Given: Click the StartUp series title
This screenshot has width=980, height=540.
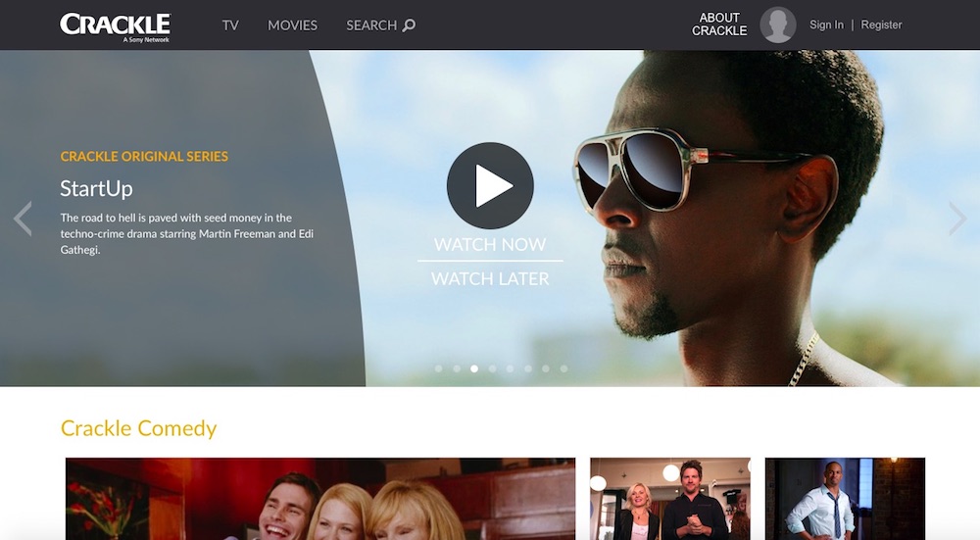Looking at the screenshot, I should [96, 188].
